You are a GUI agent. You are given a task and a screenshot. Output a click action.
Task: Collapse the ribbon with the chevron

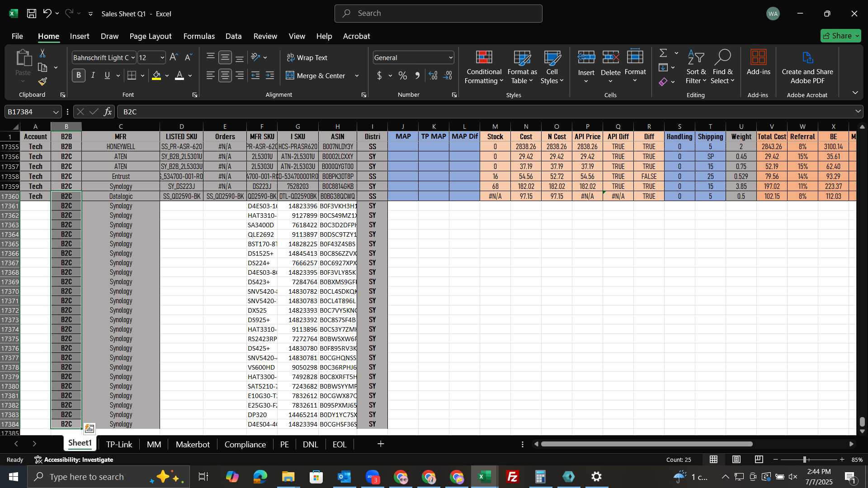click(x=855, y=93)
